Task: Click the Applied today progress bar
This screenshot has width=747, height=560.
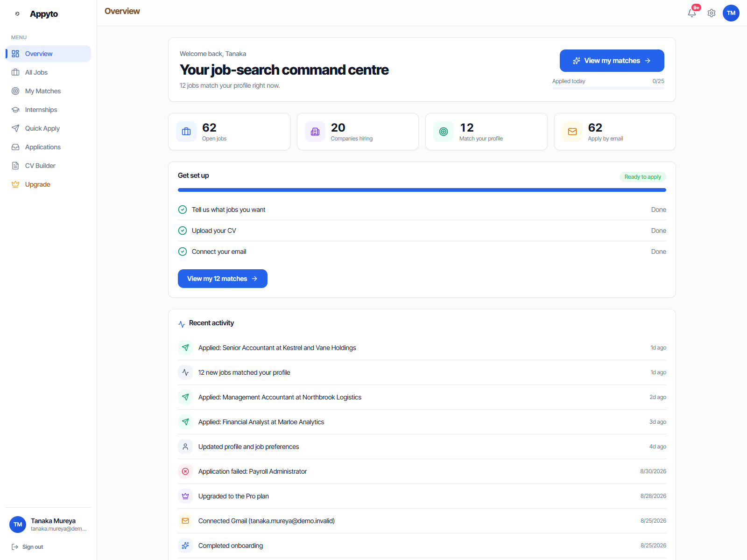Action: [608, 88]
